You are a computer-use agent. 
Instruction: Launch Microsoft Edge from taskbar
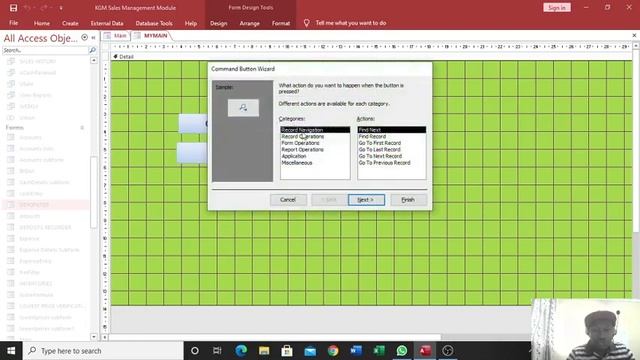point(241,351)
